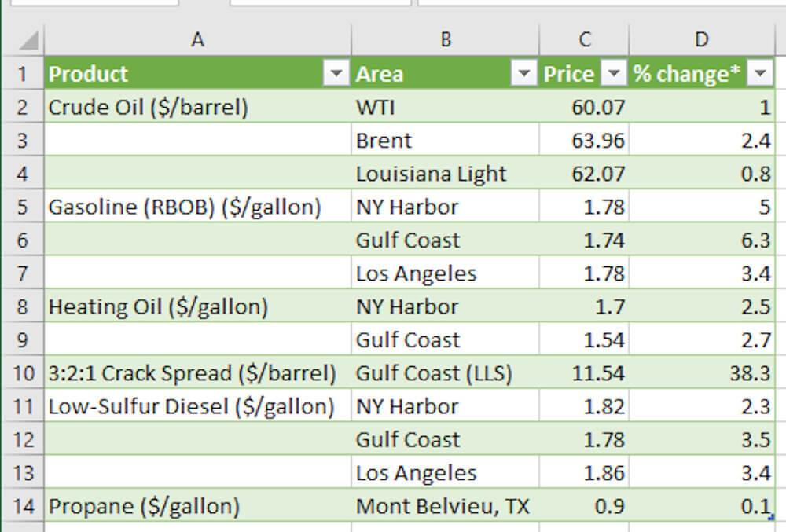Open the % change column filter dropdown

click(759, 74)
